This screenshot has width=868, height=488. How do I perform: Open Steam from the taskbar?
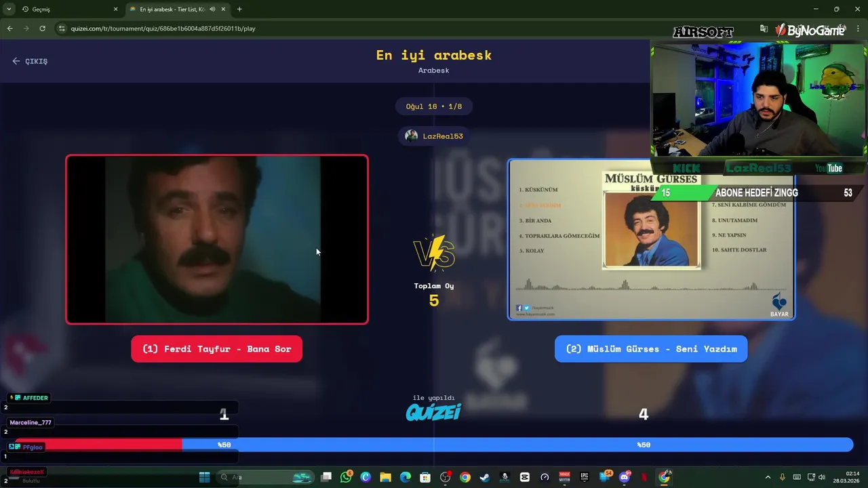(x=484, y=477)
